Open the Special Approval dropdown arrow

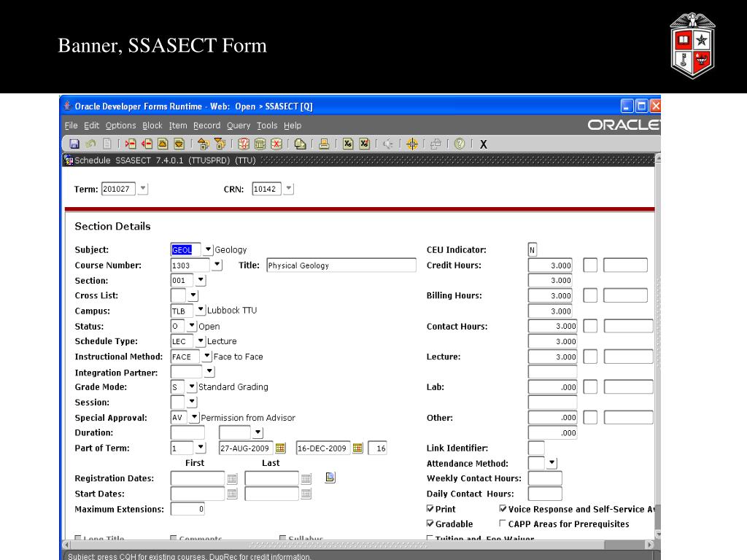(x=194, y=417)
